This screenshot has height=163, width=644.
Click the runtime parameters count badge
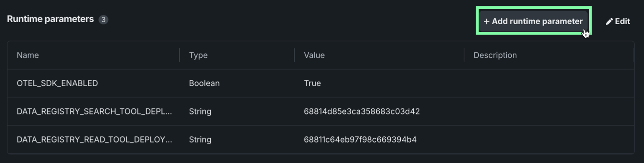point(103,19)
